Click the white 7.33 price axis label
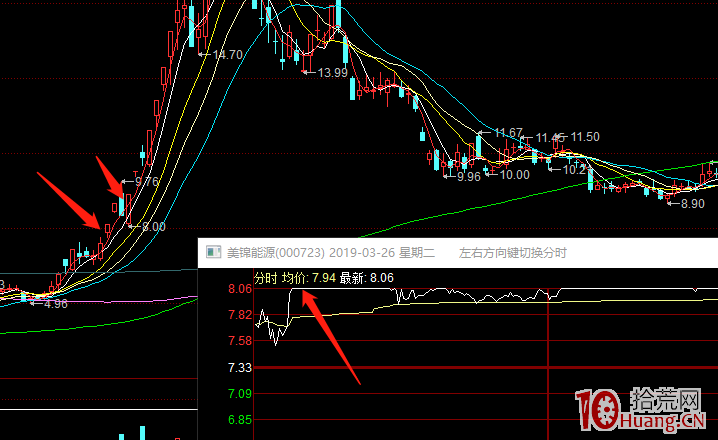 coord(240,368)
